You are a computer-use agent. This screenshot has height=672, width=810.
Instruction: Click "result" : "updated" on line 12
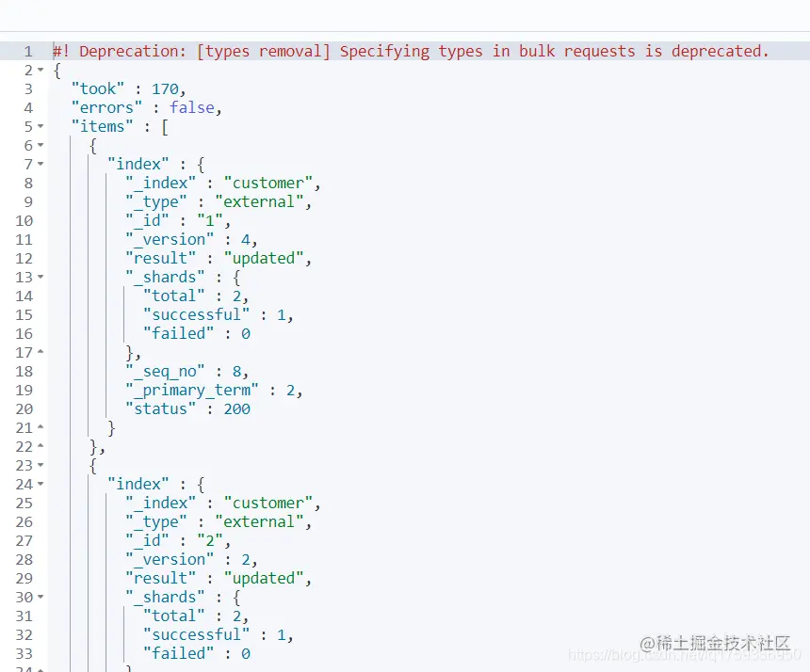[219, 258]
